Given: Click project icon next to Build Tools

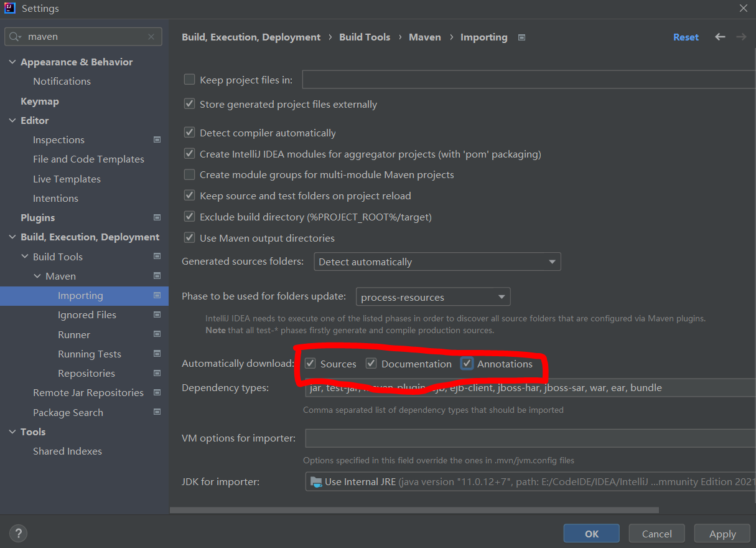Looking at the screenshot, I should click(x=157, y=257).
